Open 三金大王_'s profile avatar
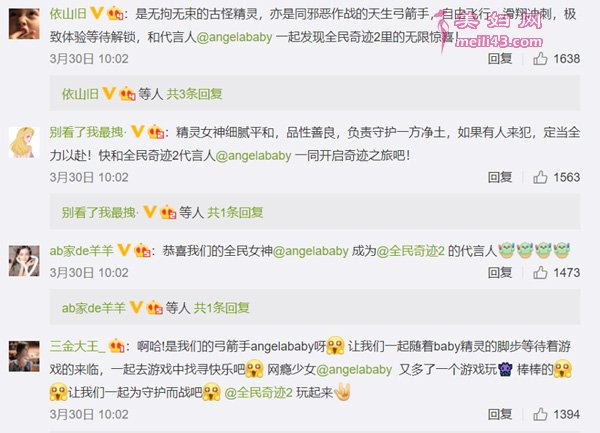Image resolution: width=600 pixels, height=433 pixels. click(x=24, y=356)
